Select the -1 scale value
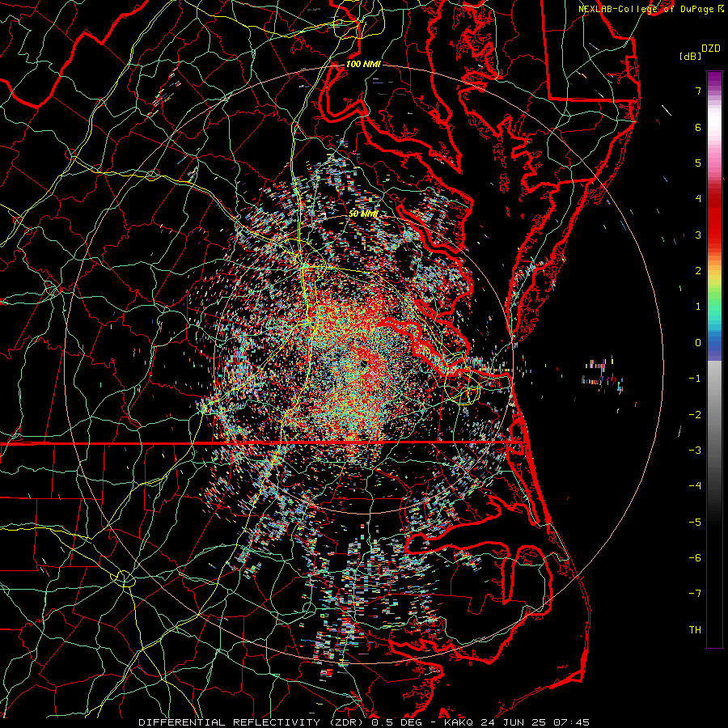The height and width of the screenshot is (728, 728). point(695,379)
